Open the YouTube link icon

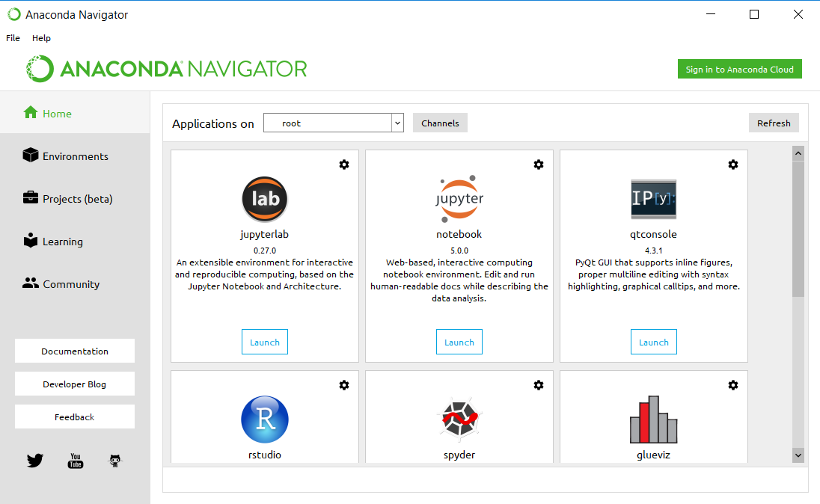(x=76, y=461)
